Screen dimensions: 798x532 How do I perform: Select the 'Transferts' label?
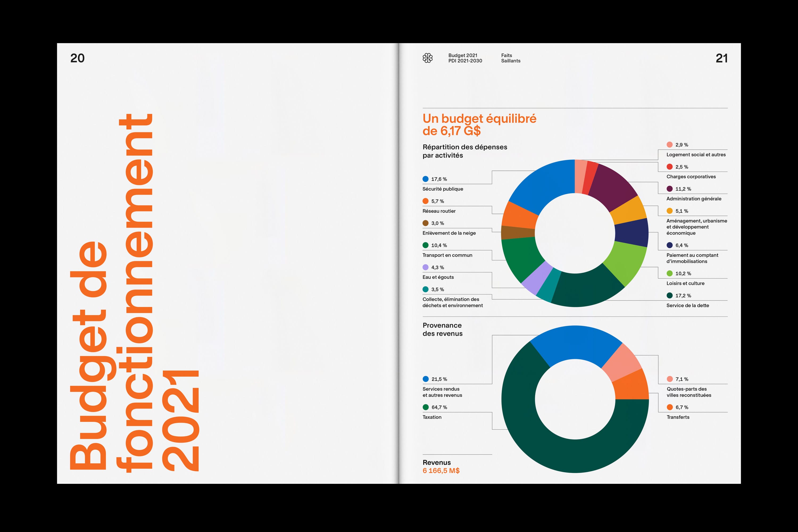click(678, 417)
